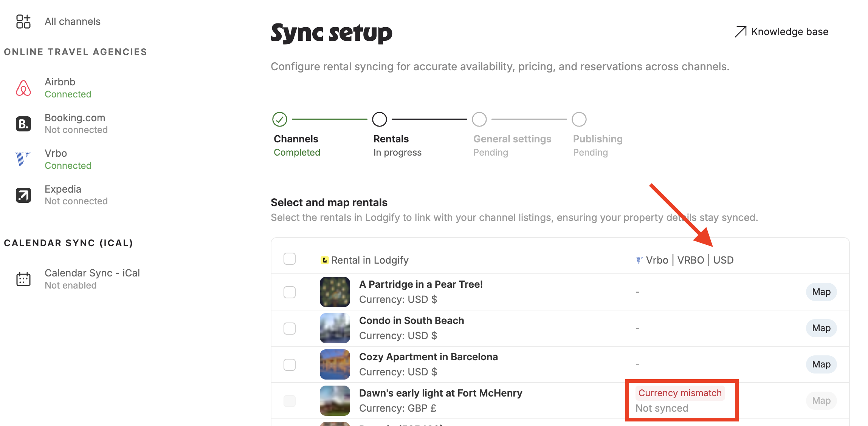Viewport: 868px width, 426px height.
Task: Click the Booking.com B icon
Action: point(23,124)
